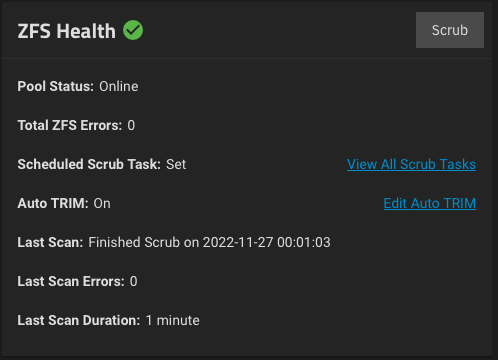
Task: Select the scrub timestamp 00:01:03
Action: pyautogui.click(x=304, y=242)
